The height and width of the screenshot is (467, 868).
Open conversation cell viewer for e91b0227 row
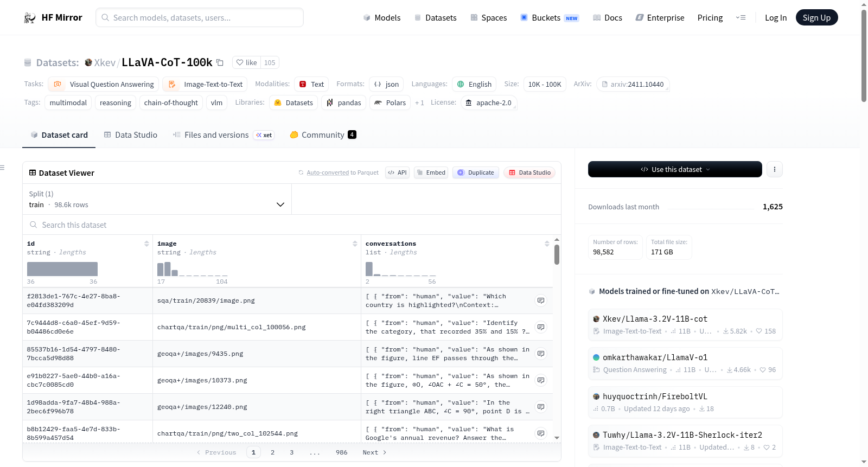pyautogui.click(x=541, y=380)
